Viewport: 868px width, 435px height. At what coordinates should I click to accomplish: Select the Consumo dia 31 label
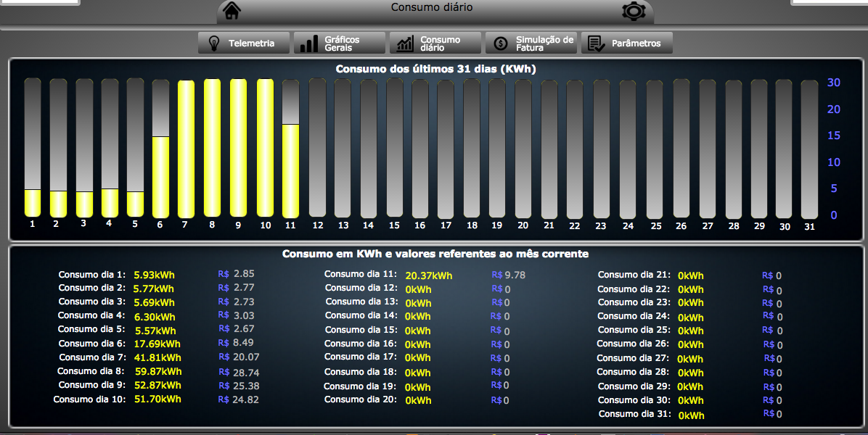(x=634, y=414)
